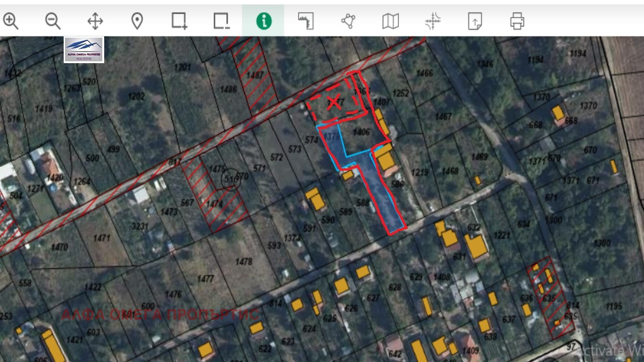This screenshot has height=362, width=644.
Task: Click the zoom in magnifier tool
Action: pos(10,21)
